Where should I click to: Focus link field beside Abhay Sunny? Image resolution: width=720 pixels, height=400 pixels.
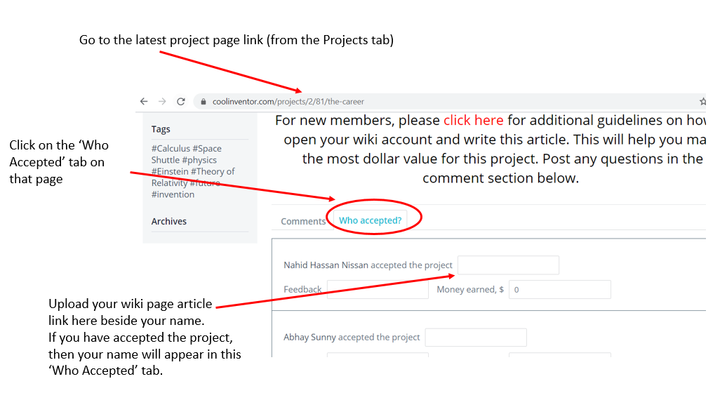(x=476, y=337)
